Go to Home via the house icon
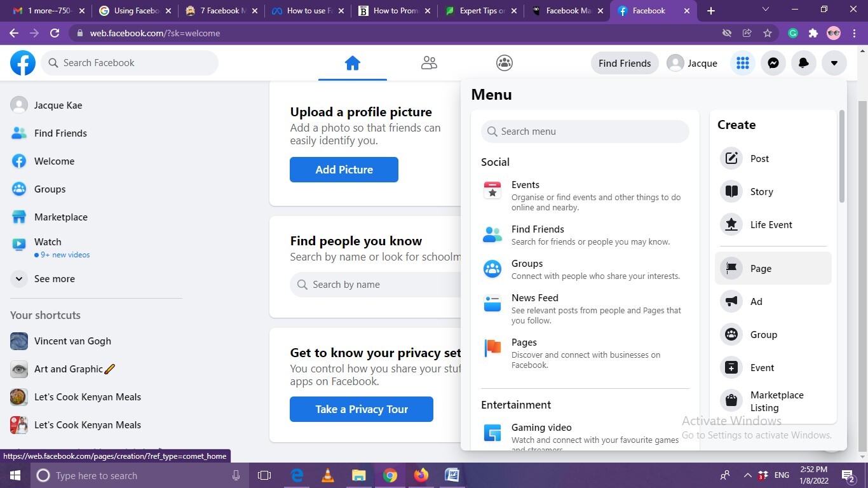Viewport: 868px width, 488px height. [352, 63]
